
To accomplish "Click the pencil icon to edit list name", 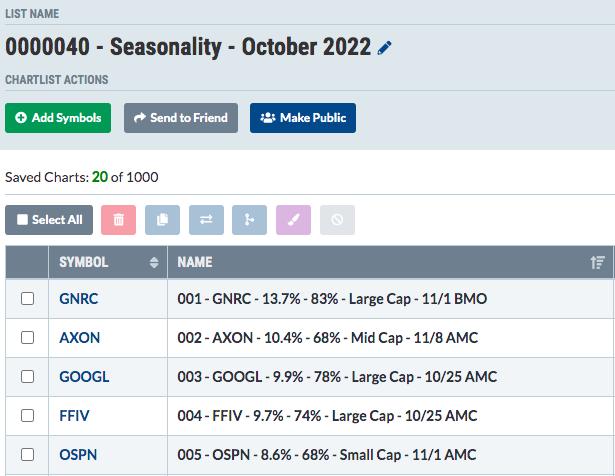I will point(384,48).
